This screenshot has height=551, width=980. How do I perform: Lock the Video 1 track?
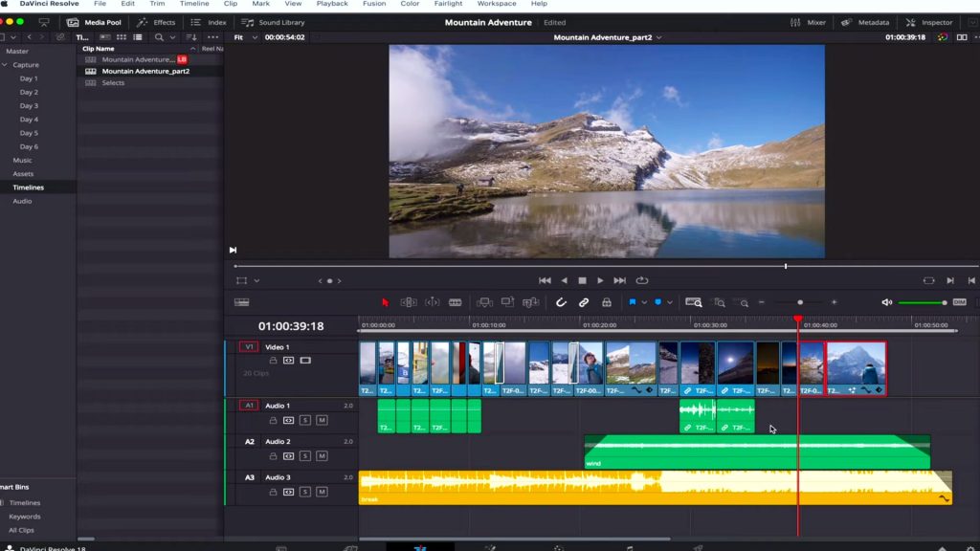[x=273, y=361]
